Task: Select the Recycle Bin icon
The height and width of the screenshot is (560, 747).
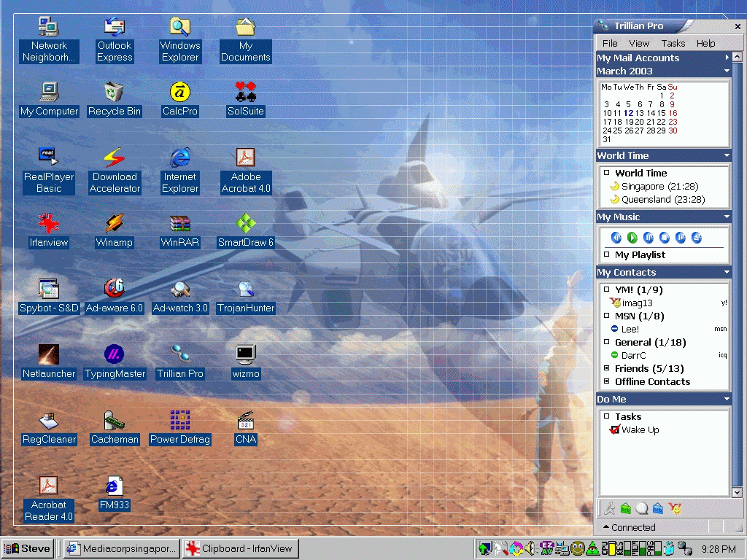Action: click(115, 99)
